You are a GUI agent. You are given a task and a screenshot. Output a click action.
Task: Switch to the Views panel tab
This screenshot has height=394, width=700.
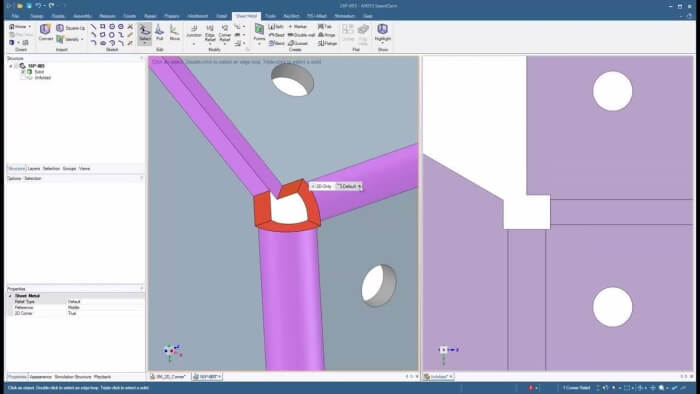tap(84, 169)
